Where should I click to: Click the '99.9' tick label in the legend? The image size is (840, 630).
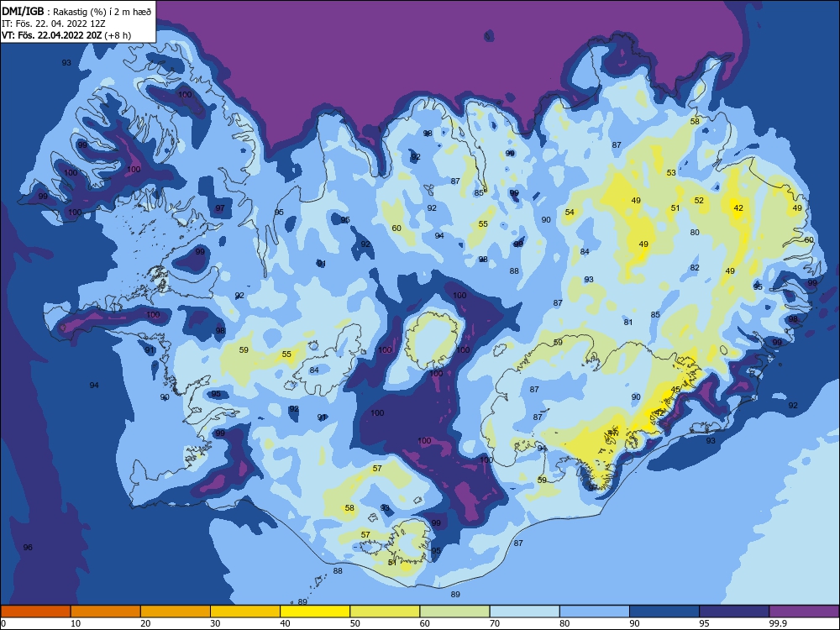tap(777, 623)
